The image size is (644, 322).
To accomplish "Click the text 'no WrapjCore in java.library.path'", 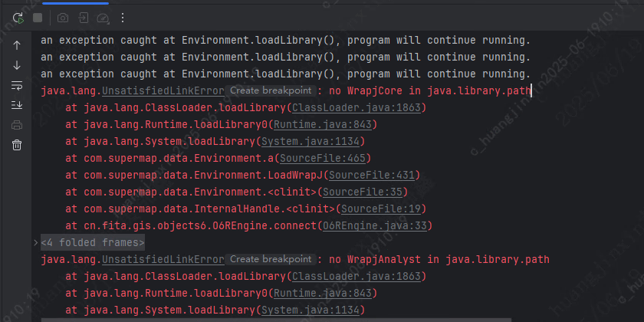I will click(429, 90).
